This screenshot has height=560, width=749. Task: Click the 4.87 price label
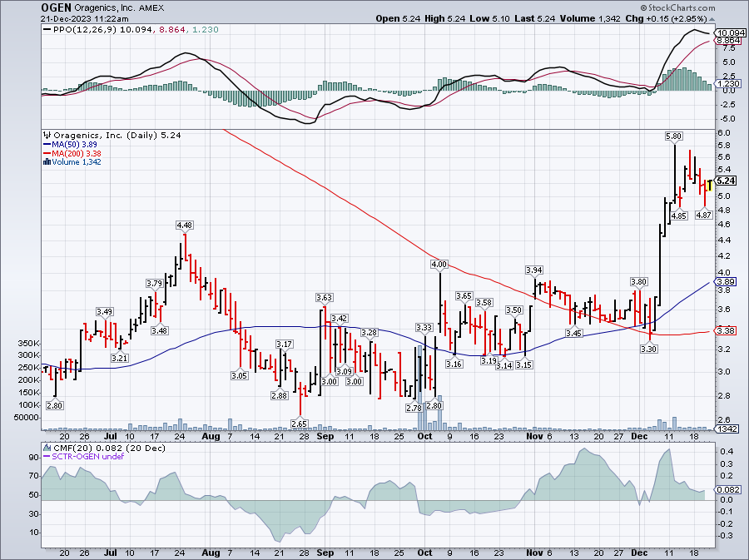(x=703, y=215)
